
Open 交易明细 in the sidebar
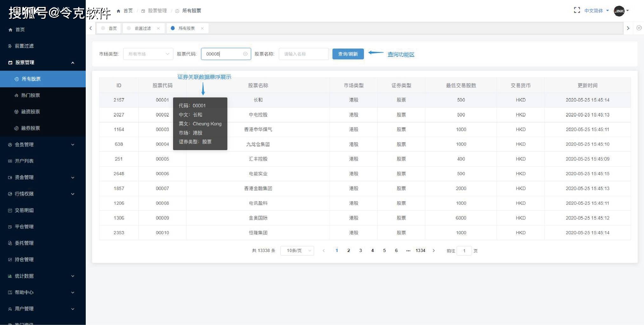pyautogui.click(x=43, y=210)
